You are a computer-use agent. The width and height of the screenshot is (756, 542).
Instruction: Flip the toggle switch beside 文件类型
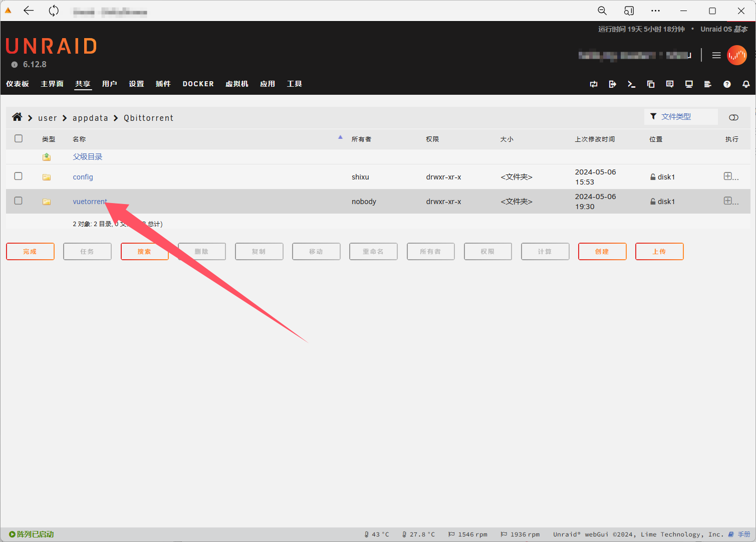tap(733, 117)
